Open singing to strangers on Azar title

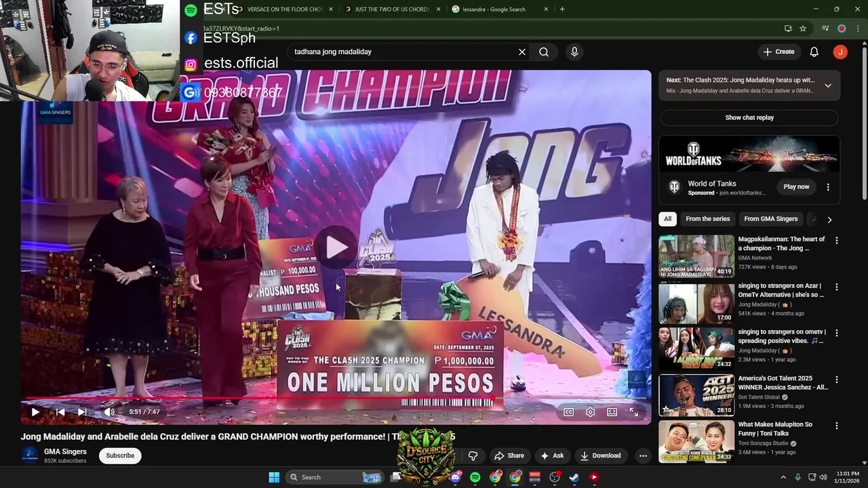coord(781,290)
